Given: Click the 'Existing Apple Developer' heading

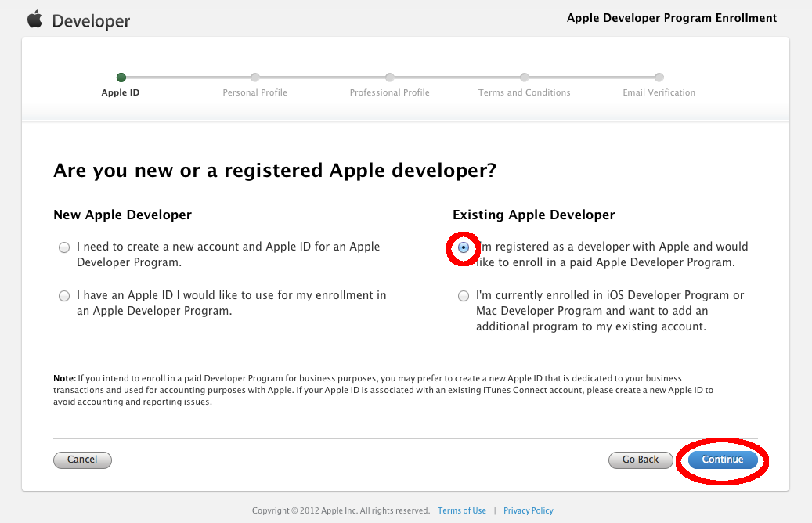Looking at the screenshot, I should 534,215.
